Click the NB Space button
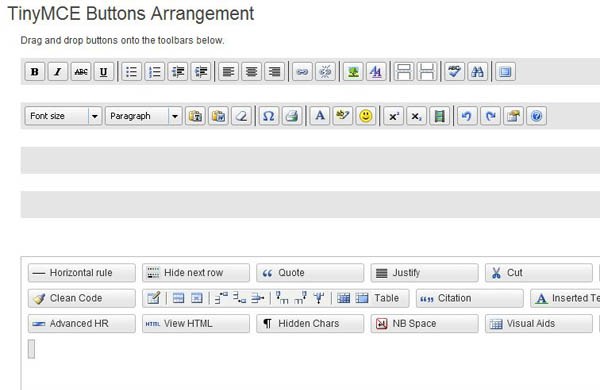The width and height of the screenshot is (600, 390). 424,324
